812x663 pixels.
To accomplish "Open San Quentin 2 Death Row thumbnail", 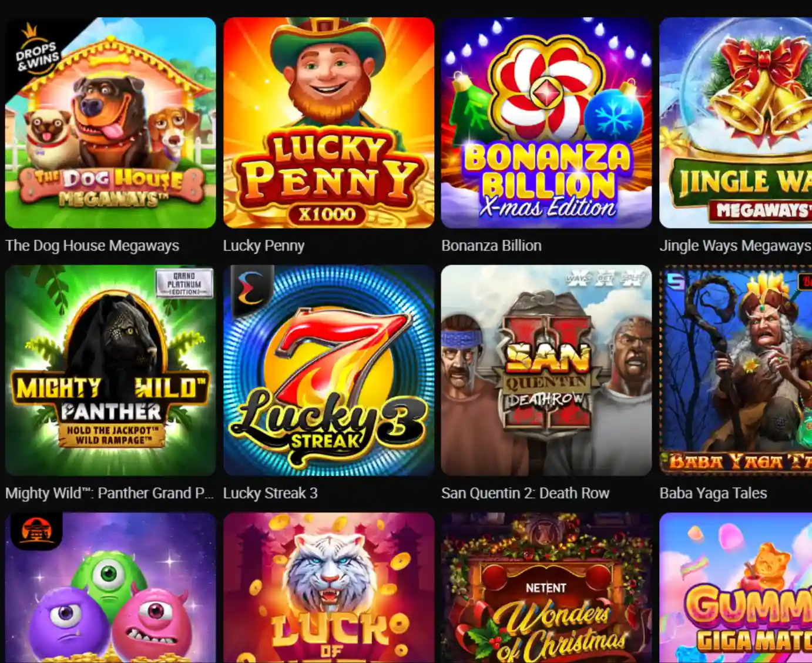I will pyautogui.click(x=546, y=370).
